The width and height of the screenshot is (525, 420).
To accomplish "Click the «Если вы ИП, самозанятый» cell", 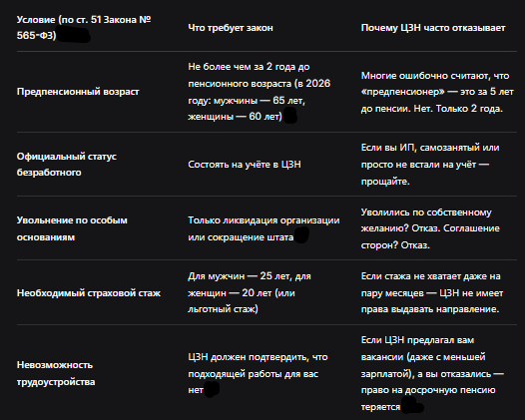I will (430, 165).
